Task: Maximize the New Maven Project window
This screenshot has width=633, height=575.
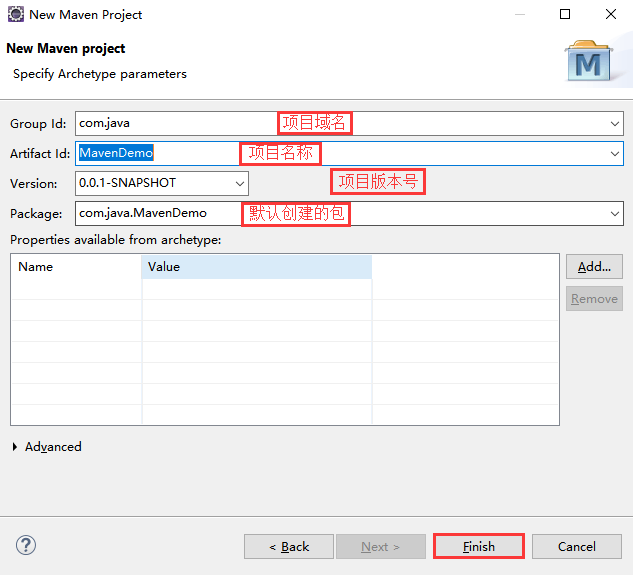Action: [565, 14]
